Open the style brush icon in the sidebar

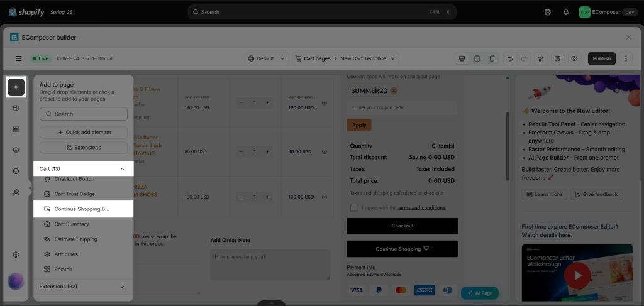pos(16,192)
